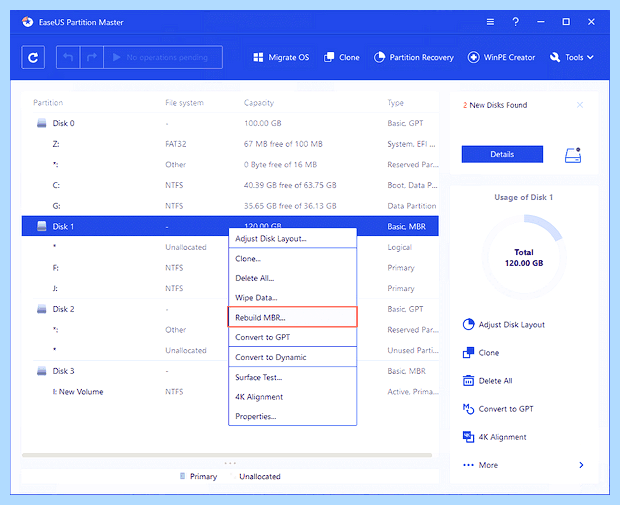620x505 pixels.
Task: Choose Wipe Data... in context menu
Action: pyautogui.click(x=293, y=297)
